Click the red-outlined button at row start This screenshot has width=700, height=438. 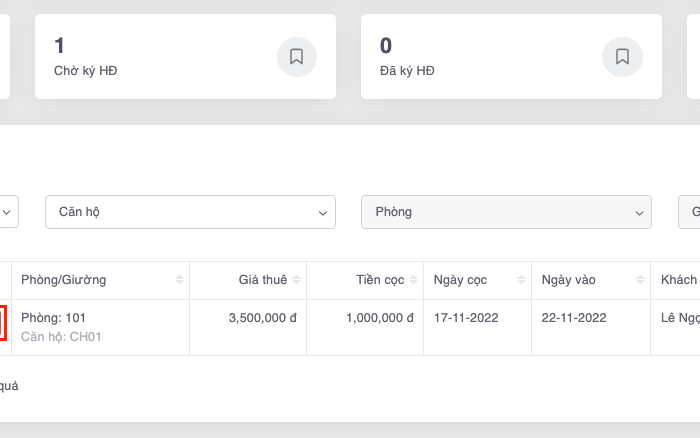[3, 322]
